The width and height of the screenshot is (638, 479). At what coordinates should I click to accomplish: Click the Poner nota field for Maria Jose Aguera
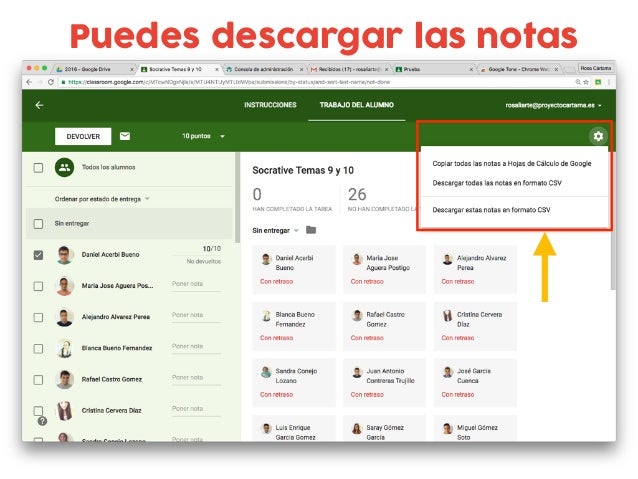coord(196,284)
